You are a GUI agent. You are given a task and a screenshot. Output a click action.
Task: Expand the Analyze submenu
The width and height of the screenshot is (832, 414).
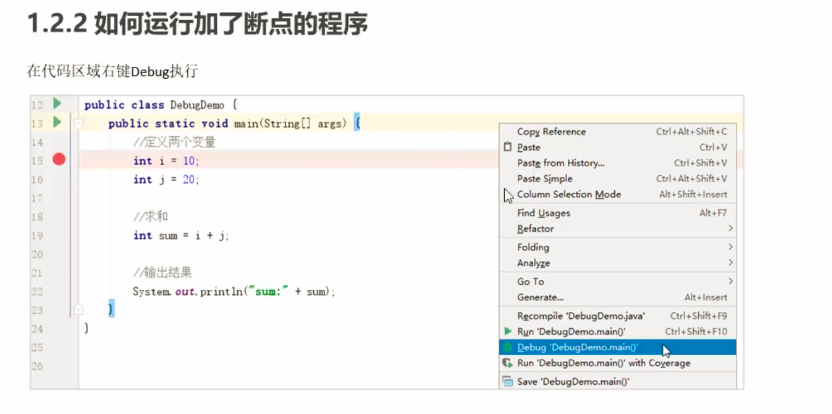point(618,263)
